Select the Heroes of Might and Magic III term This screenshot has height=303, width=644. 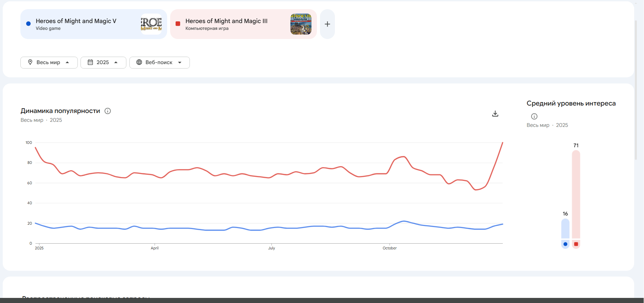click(x=226, y=21)
